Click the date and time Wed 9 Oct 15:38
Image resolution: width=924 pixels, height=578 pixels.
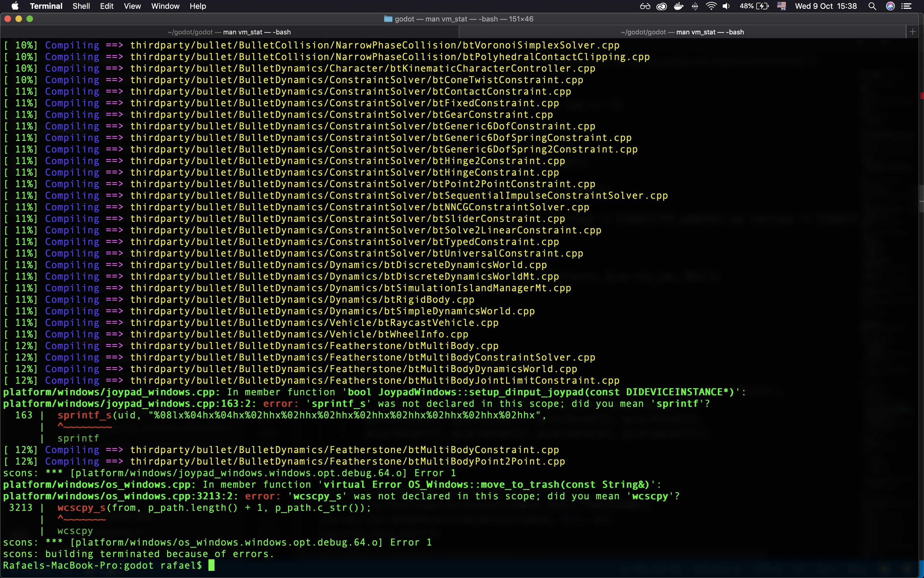[x=826, y=6]
